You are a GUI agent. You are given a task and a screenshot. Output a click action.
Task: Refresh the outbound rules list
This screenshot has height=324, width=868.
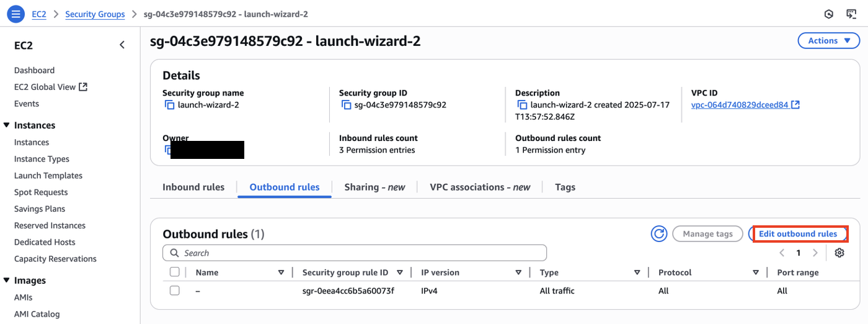click(658, 234)
